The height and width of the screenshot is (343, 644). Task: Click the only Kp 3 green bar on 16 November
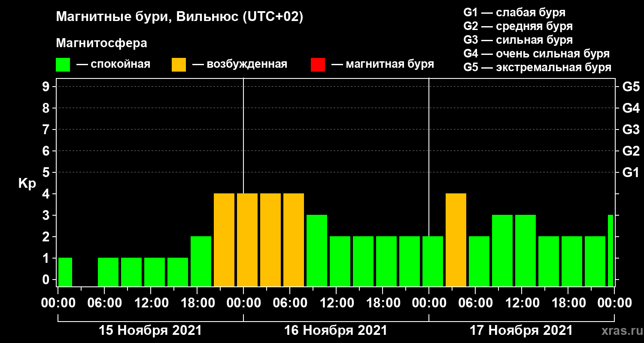(317, 250)
